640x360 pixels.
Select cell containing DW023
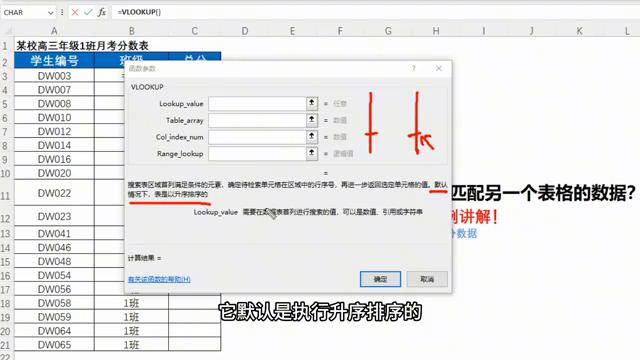[54, 216]
